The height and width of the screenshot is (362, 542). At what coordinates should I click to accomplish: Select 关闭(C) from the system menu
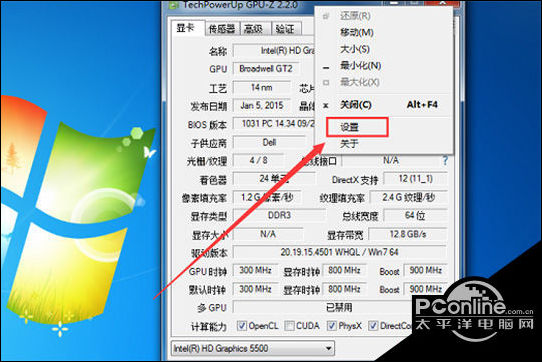[384, 104]
